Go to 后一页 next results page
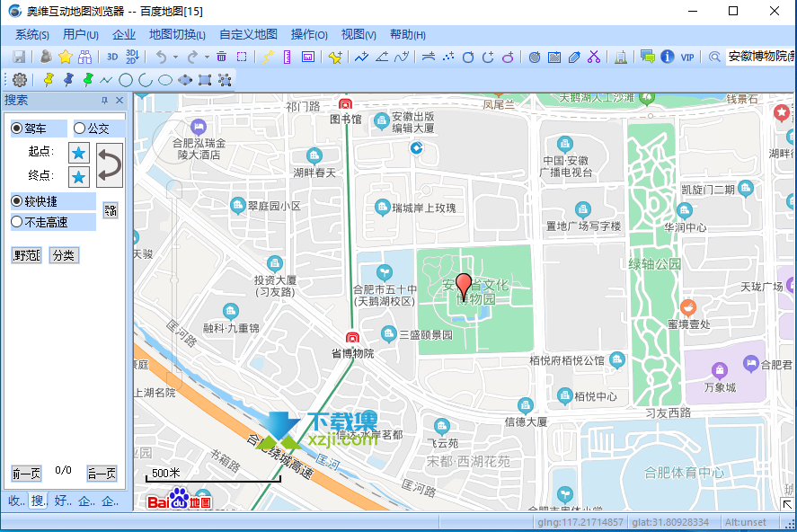 point(102,474)
